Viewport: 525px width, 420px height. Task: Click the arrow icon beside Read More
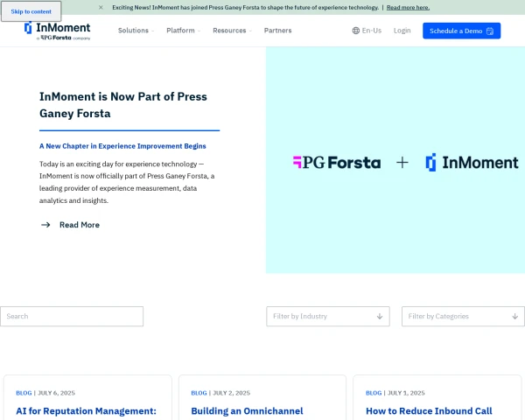45,225
